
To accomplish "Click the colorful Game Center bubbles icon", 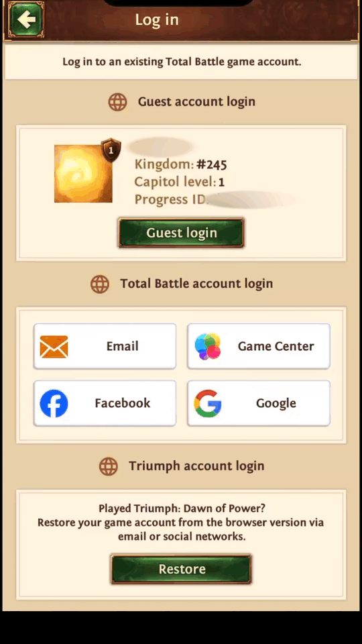I will [x=208, y=346].
